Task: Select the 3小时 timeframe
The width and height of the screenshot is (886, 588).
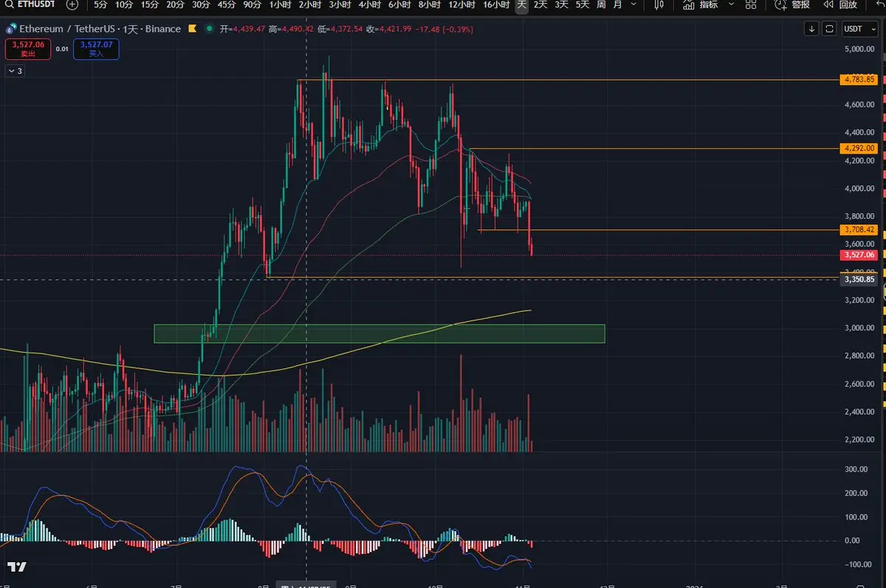Action: point(339,4)
